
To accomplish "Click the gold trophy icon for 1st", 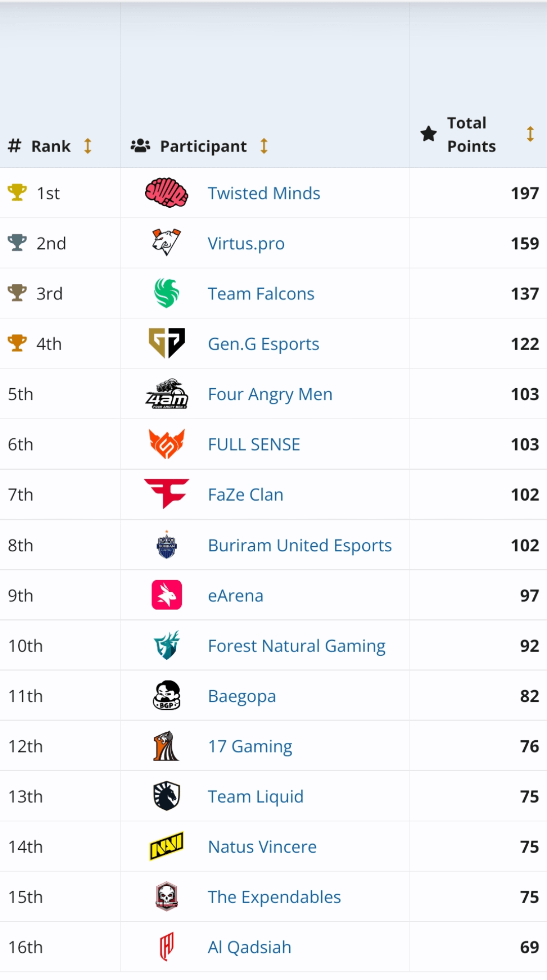I will tap(17, 193).
